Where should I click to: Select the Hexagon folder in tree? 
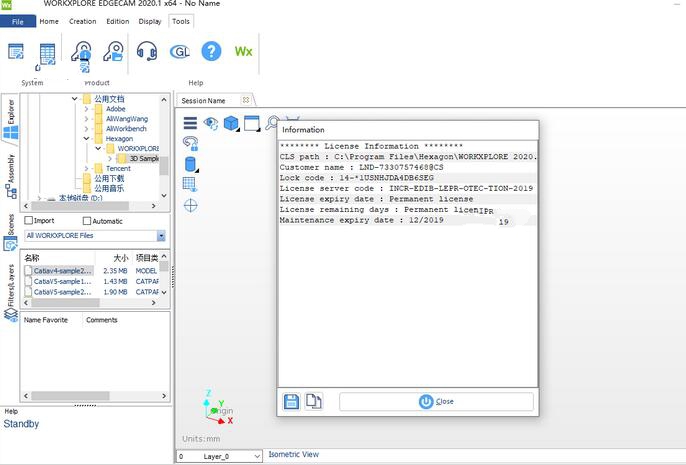coord(119,139)
